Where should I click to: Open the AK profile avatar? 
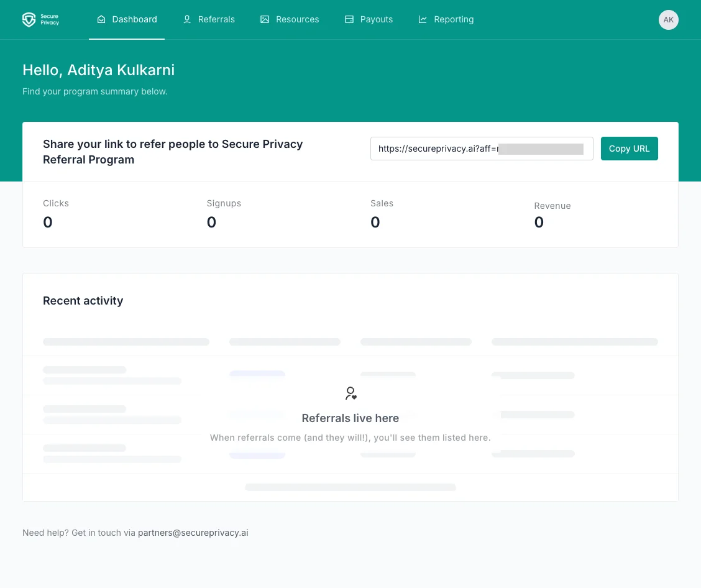[x=668, y=19]
